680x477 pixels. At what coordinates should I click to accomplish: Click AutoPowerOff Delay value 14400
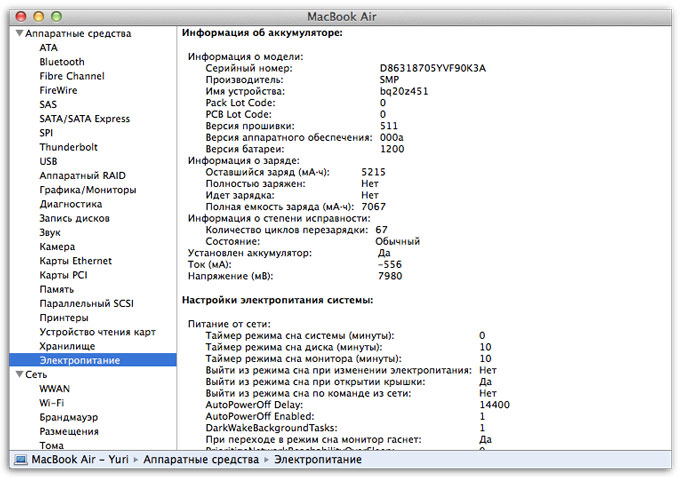coord(494,405)
